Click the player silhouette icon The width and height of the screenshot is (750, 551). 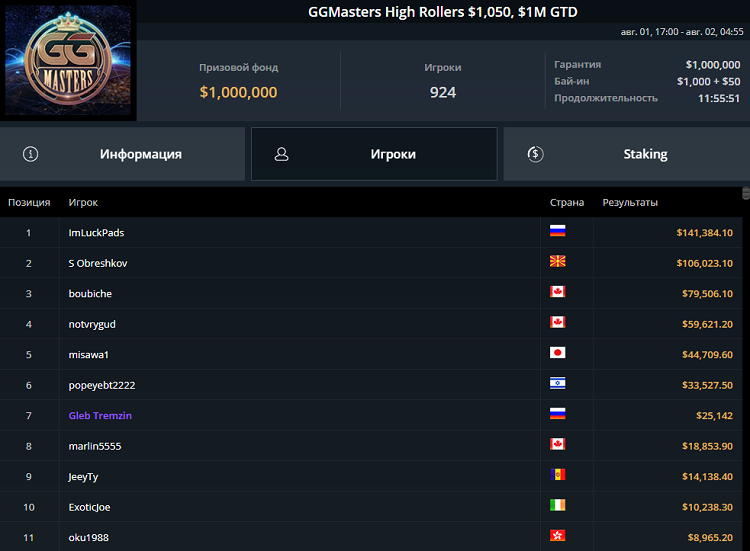(282, 154)
